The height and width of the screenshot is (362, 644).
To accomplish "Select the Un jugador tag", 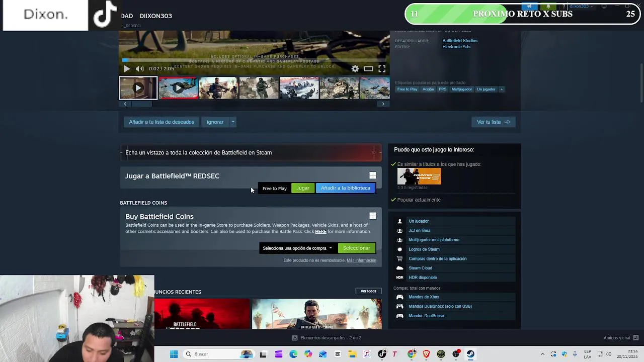I will 486,89.
